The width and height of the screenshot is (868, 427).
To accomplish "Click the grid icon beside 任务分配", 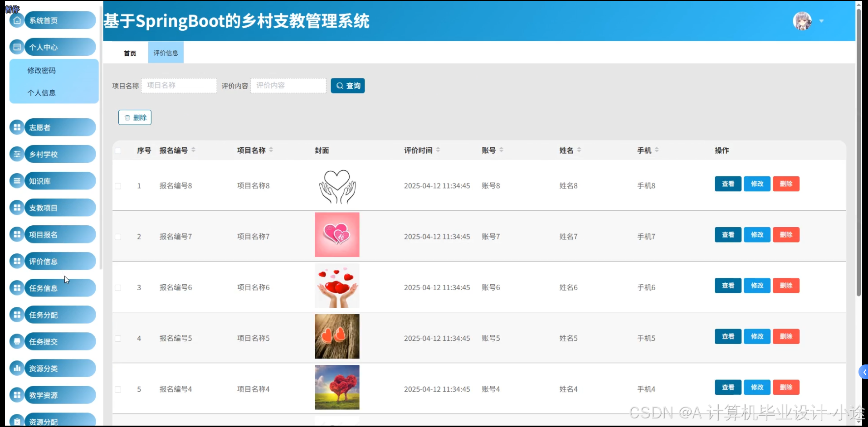I will pyautogui.click(x=17, y=315).
